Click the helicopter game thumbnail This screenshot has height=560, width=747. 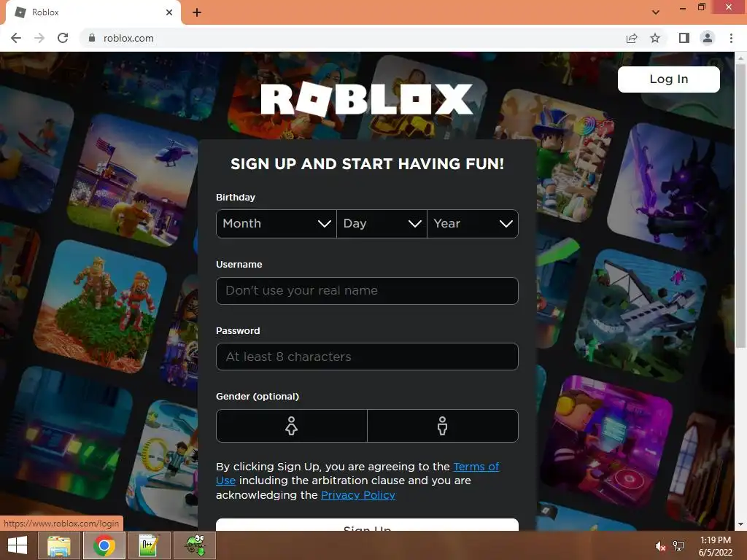(133, 181)
